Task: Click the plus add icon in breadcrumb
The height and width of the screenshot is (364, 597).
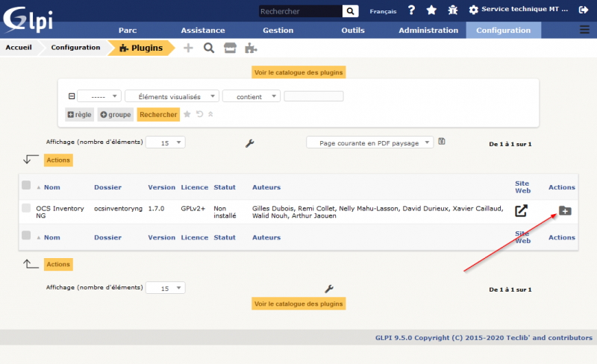Action: coord(188,48)
